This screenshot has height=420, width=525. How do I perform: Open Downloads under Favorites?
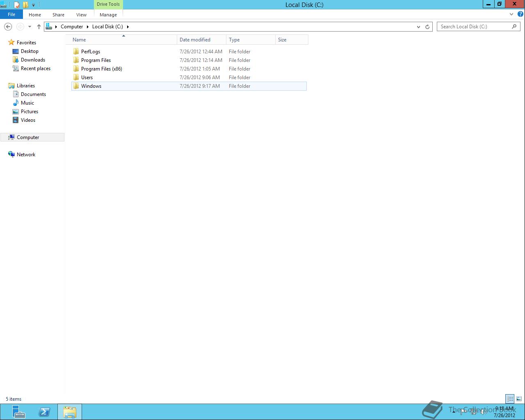click(33, 60)
